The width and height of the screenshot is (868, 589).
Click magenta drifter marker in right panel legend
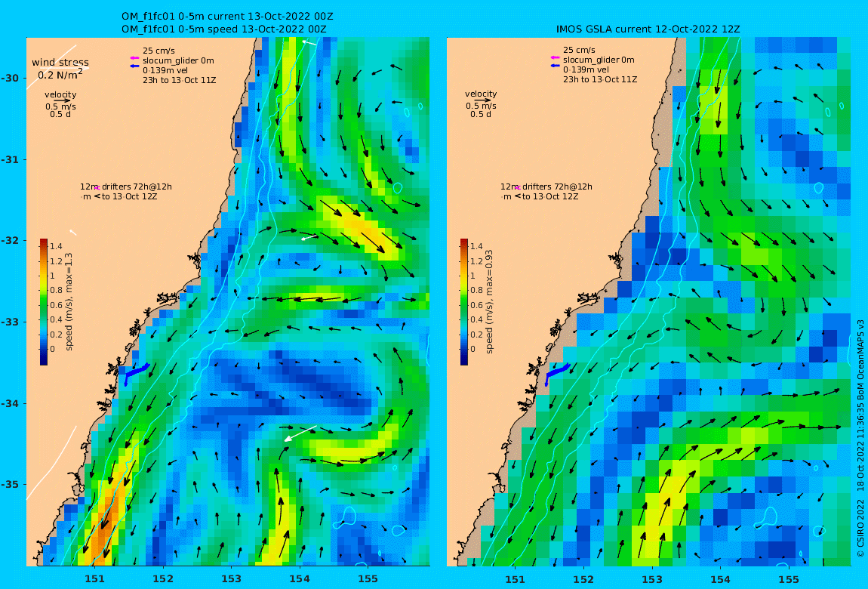pos(518,188)
